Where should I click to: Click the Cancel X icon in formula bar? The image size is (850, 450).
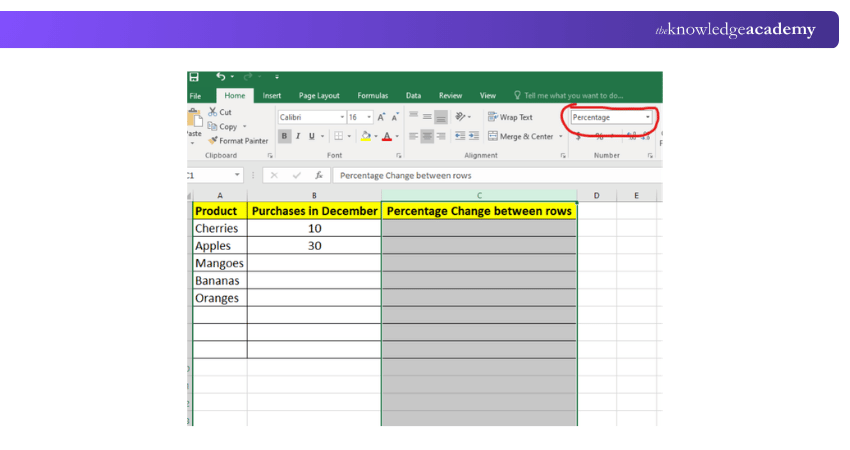pyautogui.click(x=274, y=175)
